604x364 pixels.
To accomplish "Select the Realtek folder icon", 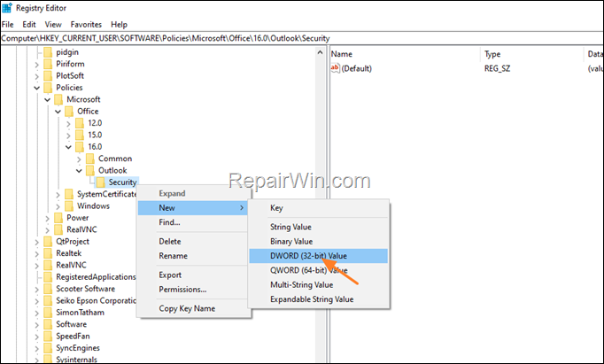I will pos(48,253).
